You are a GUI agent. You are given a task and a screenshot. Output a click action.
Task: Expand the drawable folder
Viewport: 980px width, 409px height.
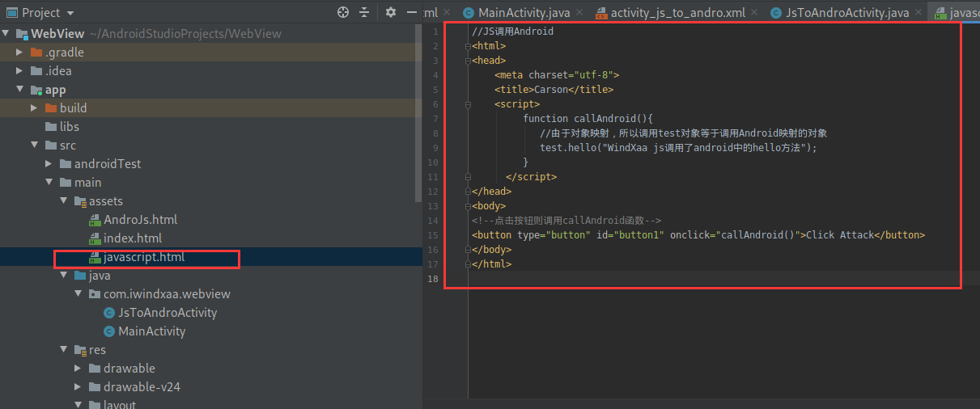(78, 369)
